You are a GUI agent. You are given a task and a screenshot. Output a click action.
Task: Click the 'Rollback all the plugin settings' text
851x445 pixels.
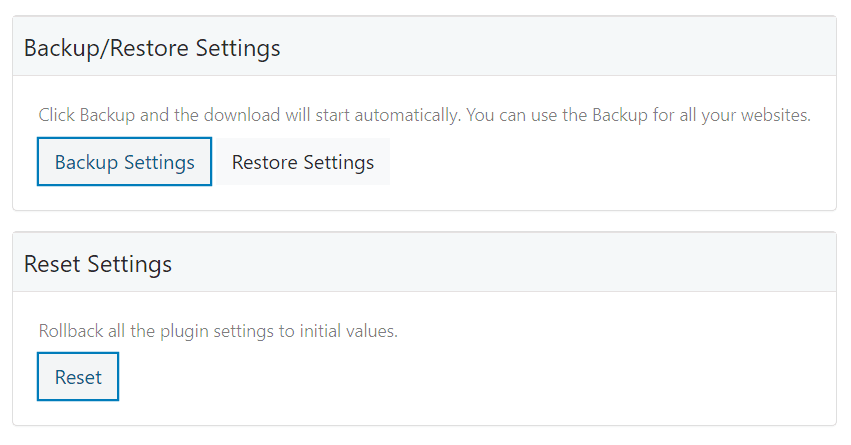click(x=218, y=331)
